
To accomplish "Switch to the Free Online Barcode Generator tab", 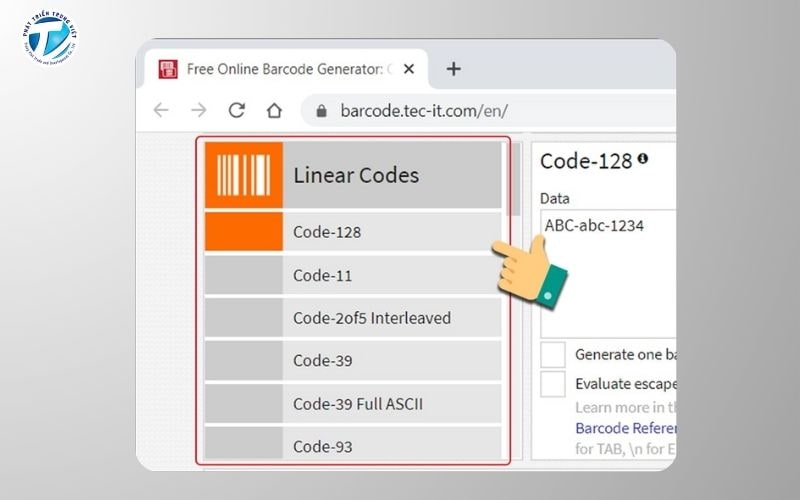I will (285, 69).
